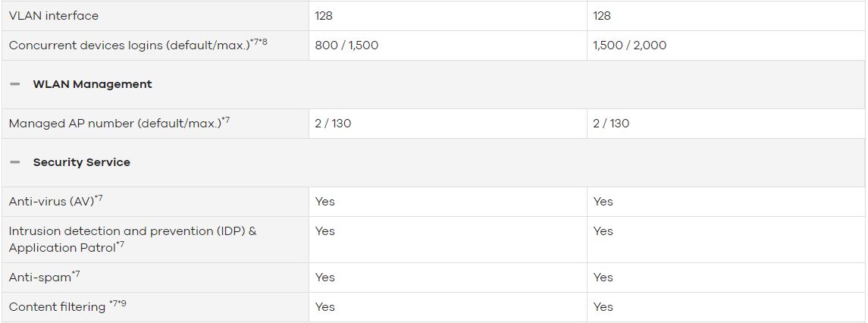
Task: Click second column Yes for Content filtering
Action: pyautogui.click(x=603, y=307)
